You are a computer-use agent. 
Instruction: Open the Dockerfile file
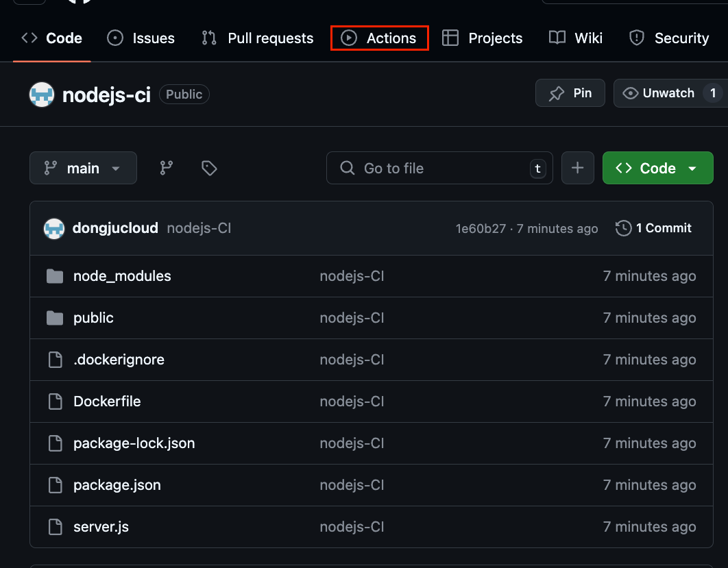pyautogui.click(x=107, y=402)
